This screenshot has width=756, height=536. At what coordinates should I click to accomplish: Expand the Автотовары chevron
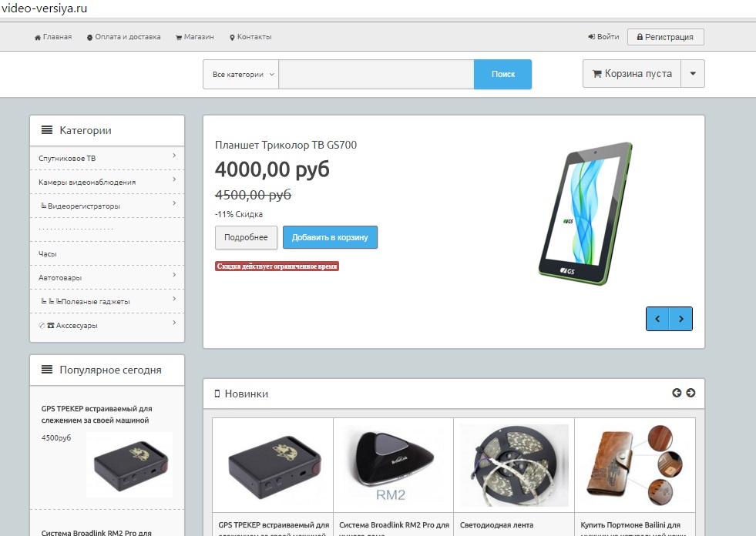[x=174, y=275]
